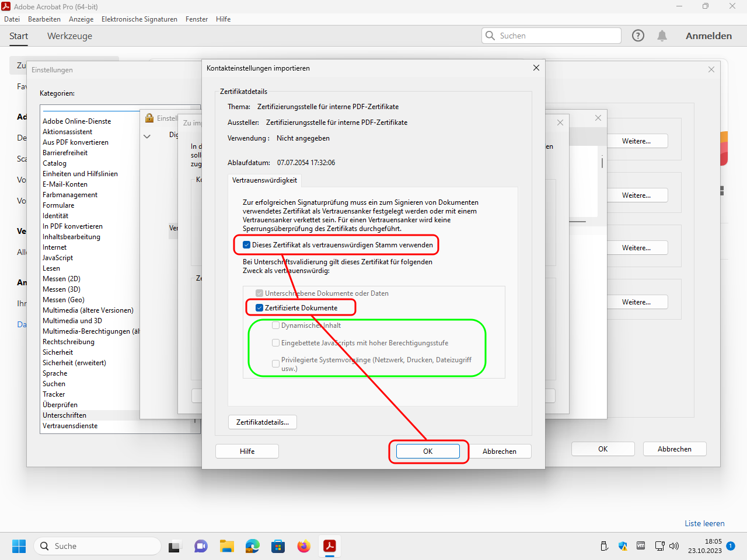Enable the 'Dynamischer Inhalt' checkbox

tap(276, 325)
